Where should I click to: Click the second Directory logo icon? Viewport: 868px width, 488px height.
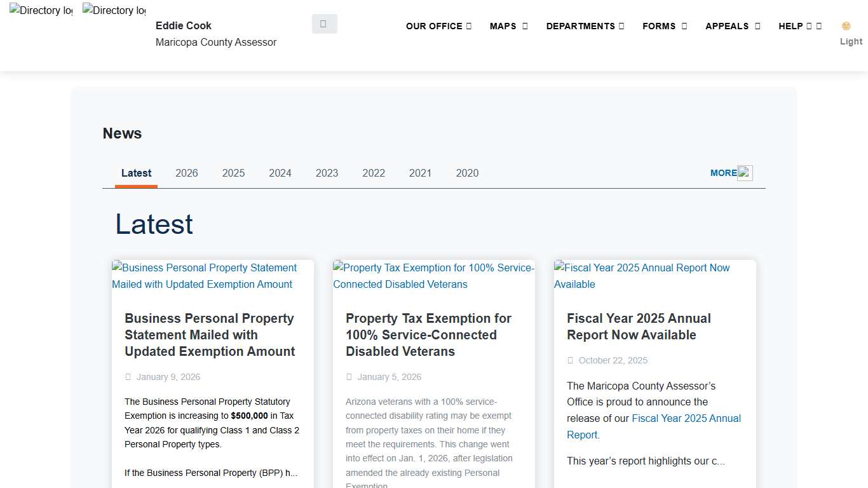(113, 10)
